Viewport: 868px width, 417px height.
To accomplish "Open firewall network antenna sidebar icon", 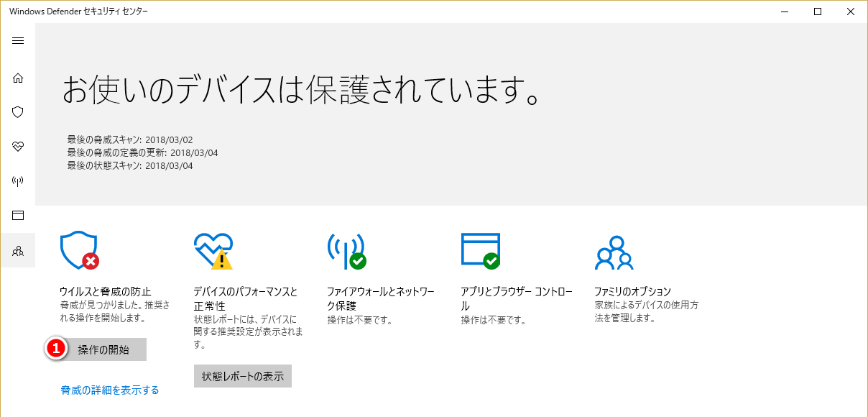I will pos(18,181).
